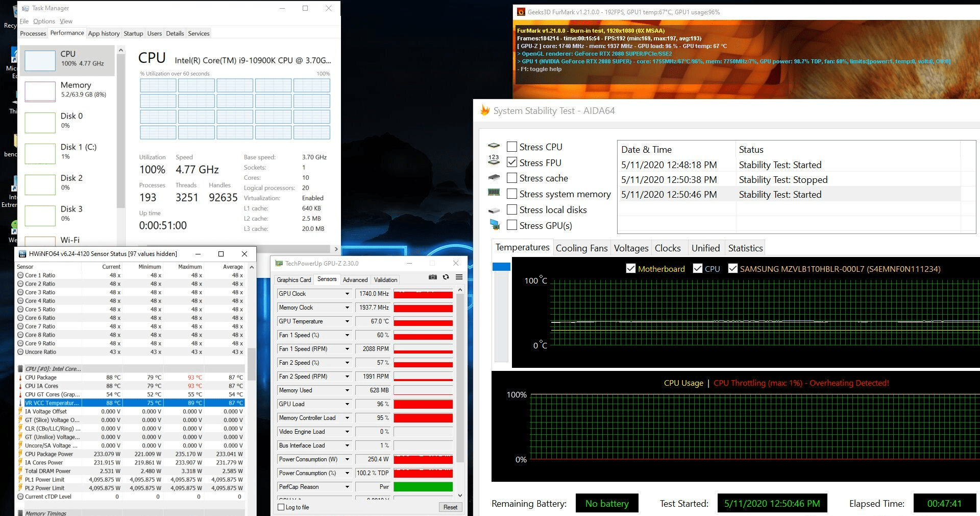Click the clock icon for Core 1 Ratio

(20, 275)
